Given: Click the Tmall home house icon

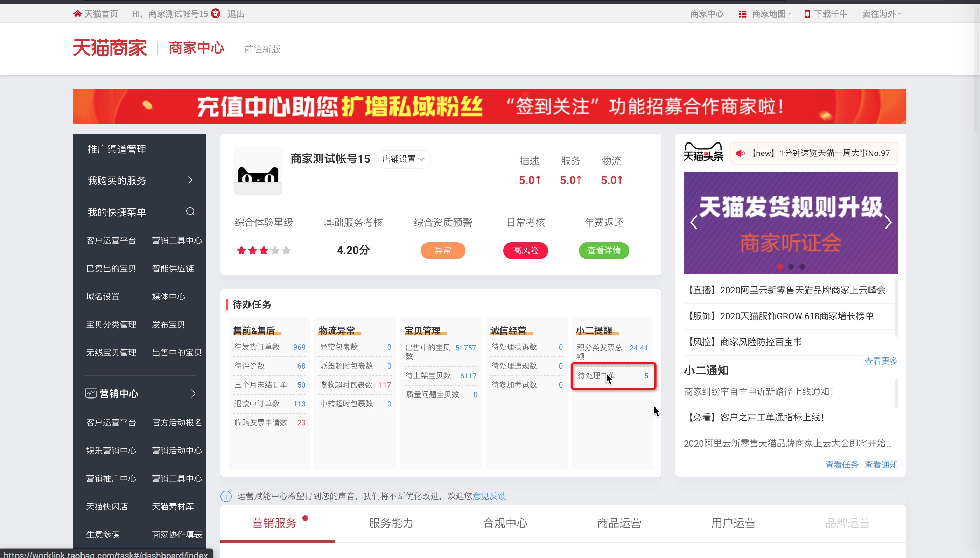Looking at the screenshot, I should 77,14.
